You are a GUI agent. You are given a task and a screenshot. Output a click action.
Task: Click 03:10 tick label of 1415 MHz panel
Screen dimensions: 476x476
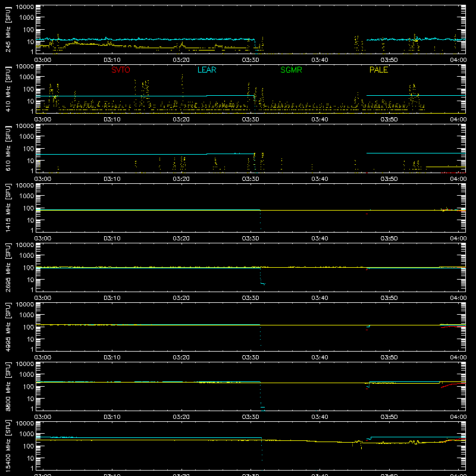[x=112, y=239]
